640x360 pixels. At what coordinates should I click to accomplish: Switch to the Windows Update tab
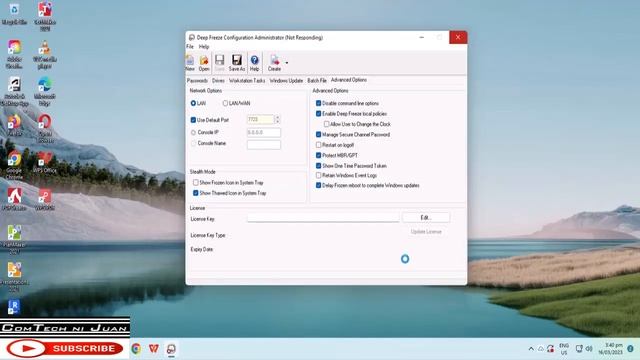[x=286, y=81]
